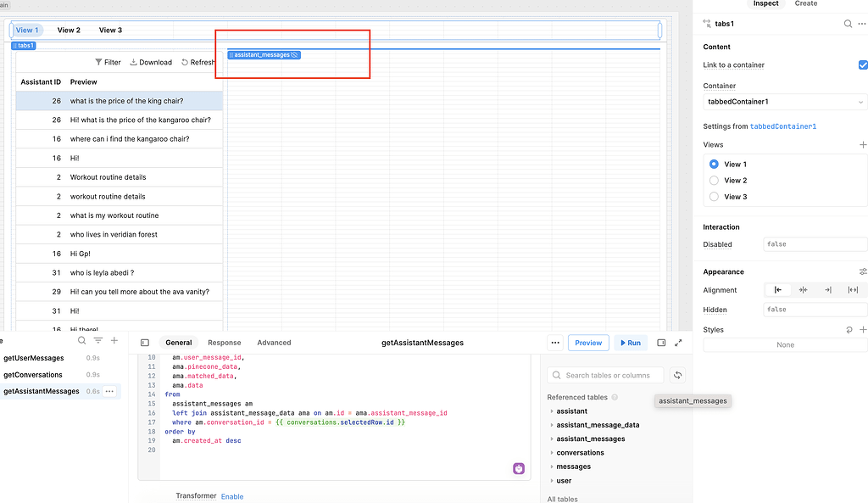Screen dimensions: 868x503
Task: Click the Search tables or columns field
Action: pos(605,375)
